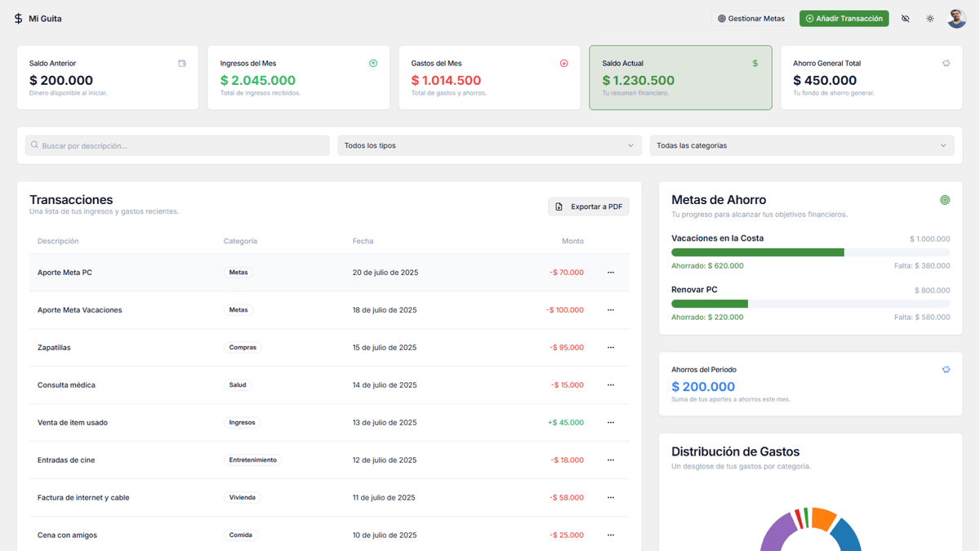This screenshot has width=980, height=551.
Task: Click the down-arrow icon in Gastos del Mes
Action: [563, 63]
